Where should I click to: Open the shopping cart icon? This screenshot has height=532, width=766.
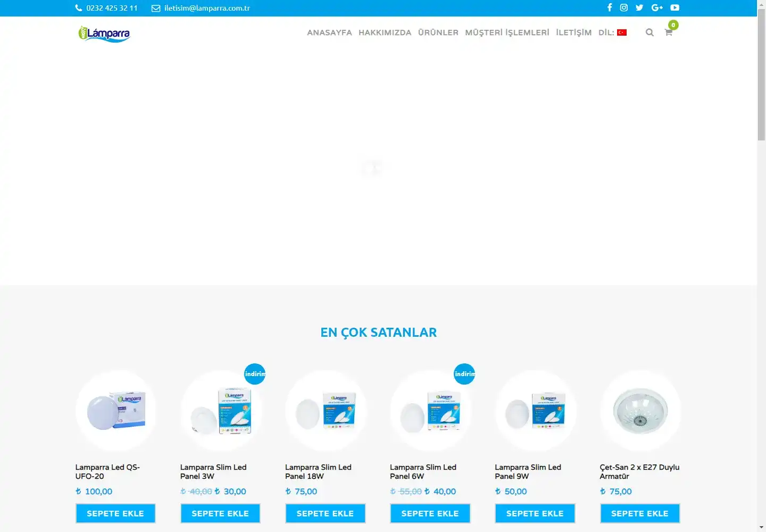(x=669, y=32)
